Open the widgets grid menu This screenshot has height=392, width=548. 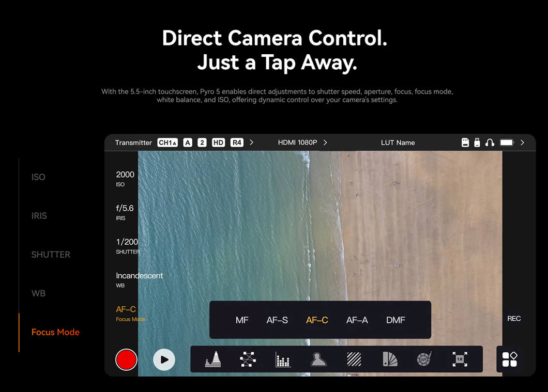click(x=509, y=359)
